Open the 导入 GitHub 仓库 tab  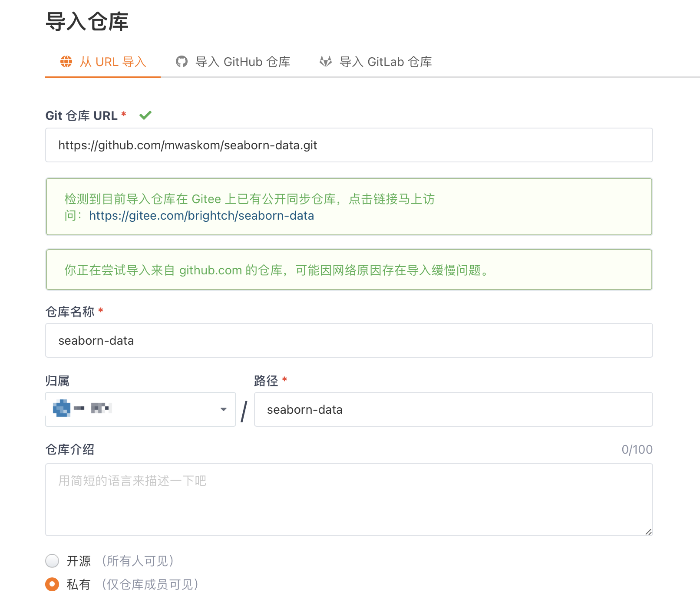click(233, 62)
